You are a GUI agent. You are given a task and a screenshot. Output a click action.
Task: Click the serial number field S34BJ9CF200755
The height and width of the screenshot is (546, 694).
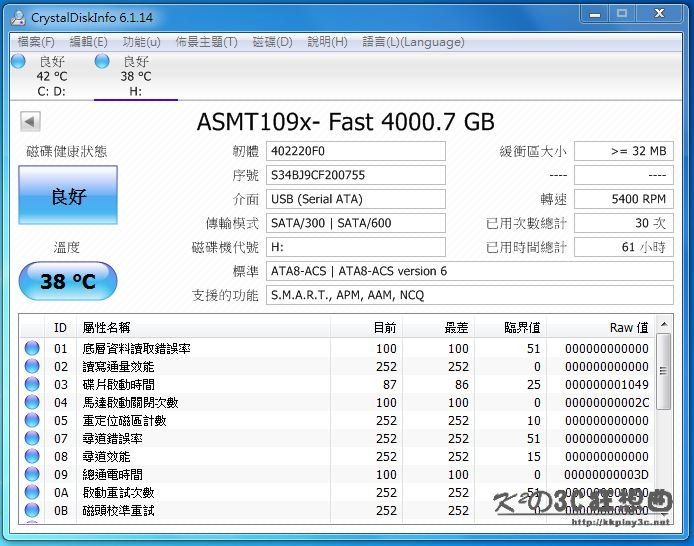click(x=356, y=175)
